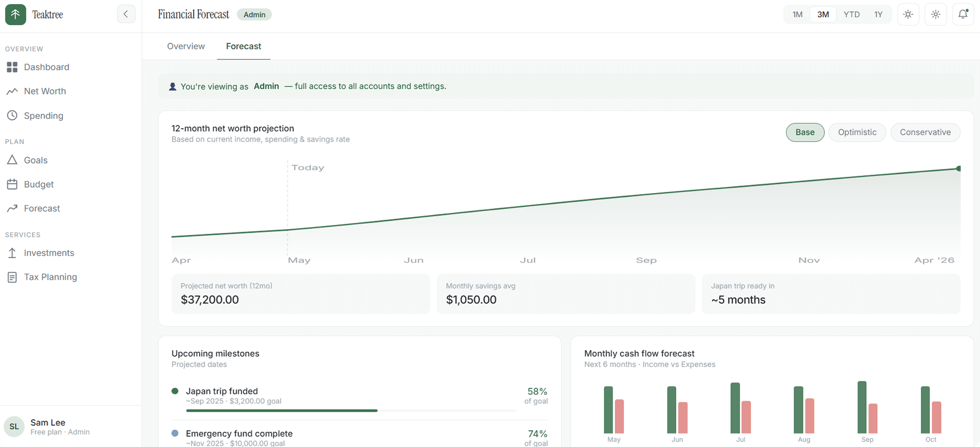
Task: Click the SL user avatar
Action: pos(14,427)
